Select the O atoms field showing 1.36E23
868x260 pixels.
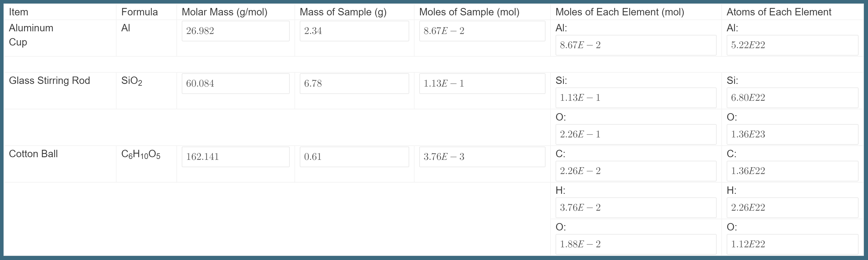[792, 134]
